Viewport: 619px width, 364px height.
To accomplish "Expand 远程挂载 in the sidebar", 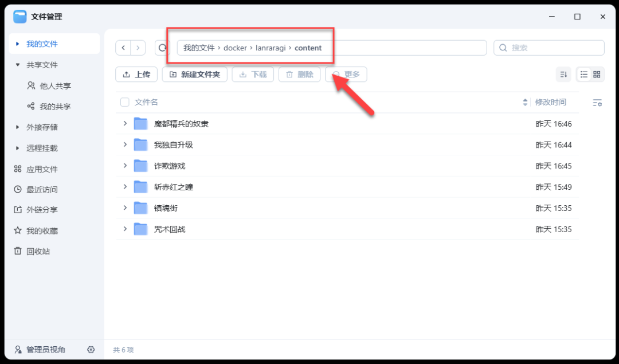I will click(17, 148).
